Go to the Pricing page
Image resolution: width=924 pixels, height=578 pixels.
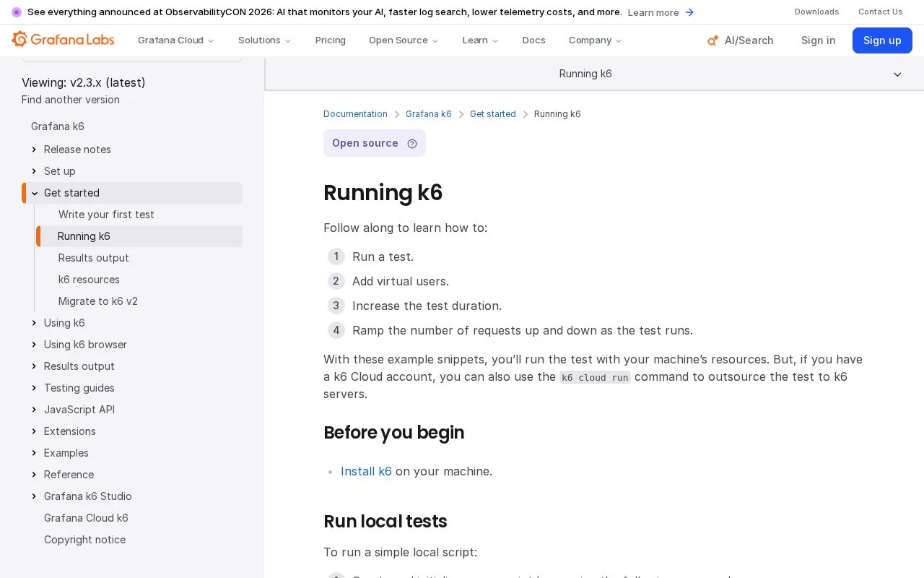[331, 40]
